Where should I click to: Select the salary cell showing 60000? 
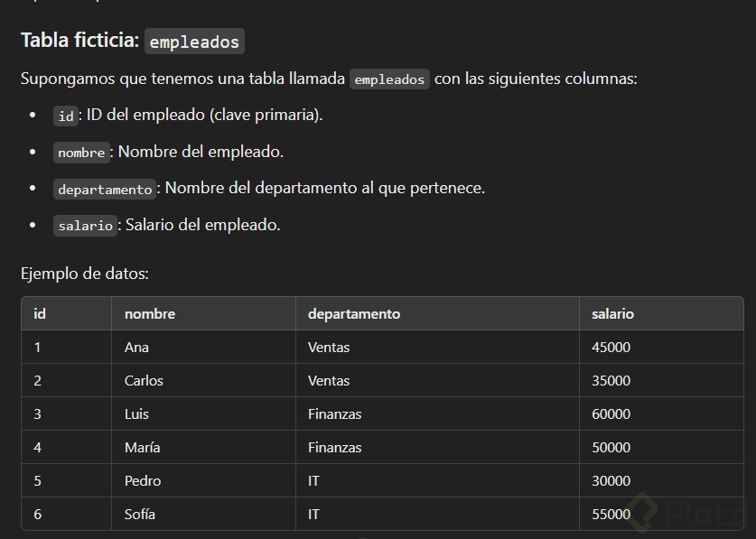tap(611, 414)
